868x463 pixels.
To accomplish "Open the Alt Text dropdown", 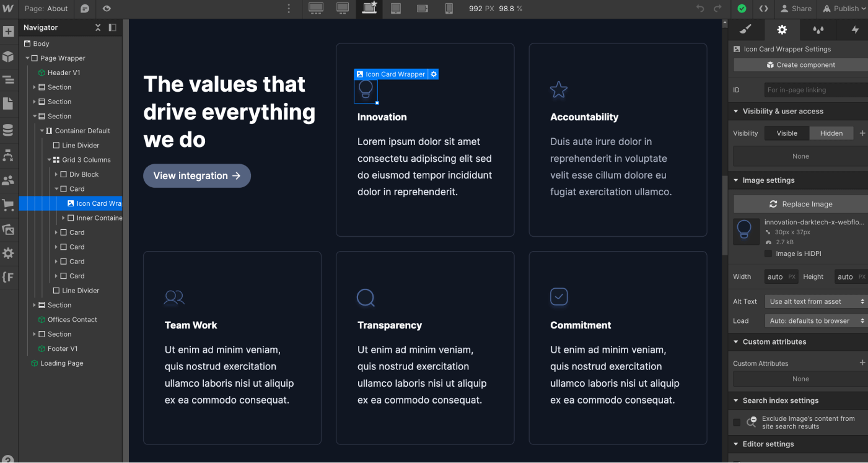I will coord(816,301).
